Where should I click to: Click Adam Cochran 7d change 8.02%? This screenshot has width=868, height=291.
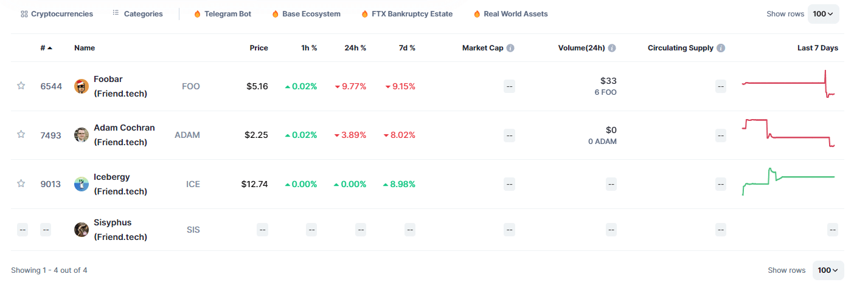click(400, 135)
